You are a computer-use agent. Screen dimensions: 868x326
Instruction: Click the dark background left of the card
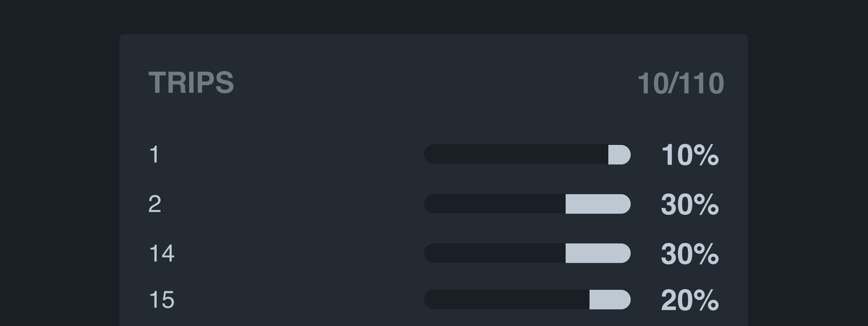click(x=58, y=163)
